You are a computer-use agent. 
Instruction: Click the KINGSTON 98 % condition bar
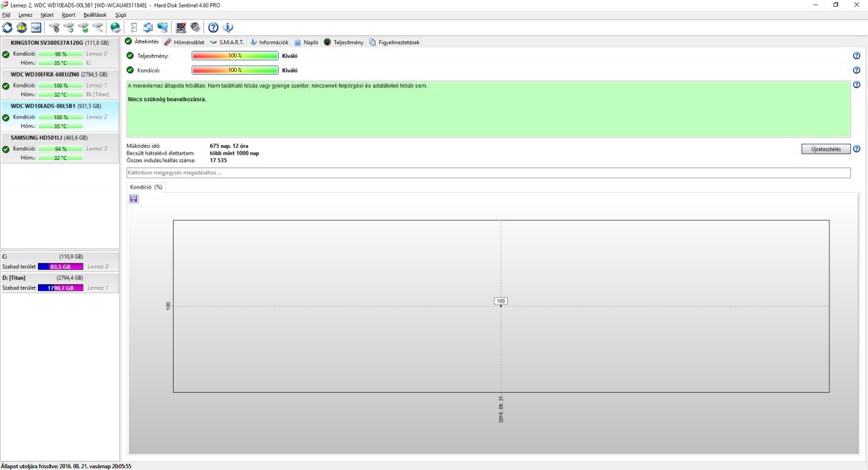61,54
